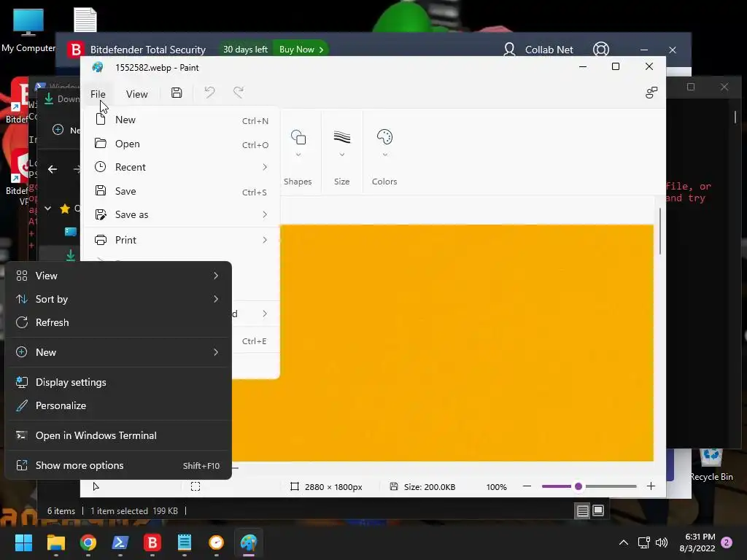The image size is (747, 560).
Task: Open the notification badge in tray
Action: [727, 542]
